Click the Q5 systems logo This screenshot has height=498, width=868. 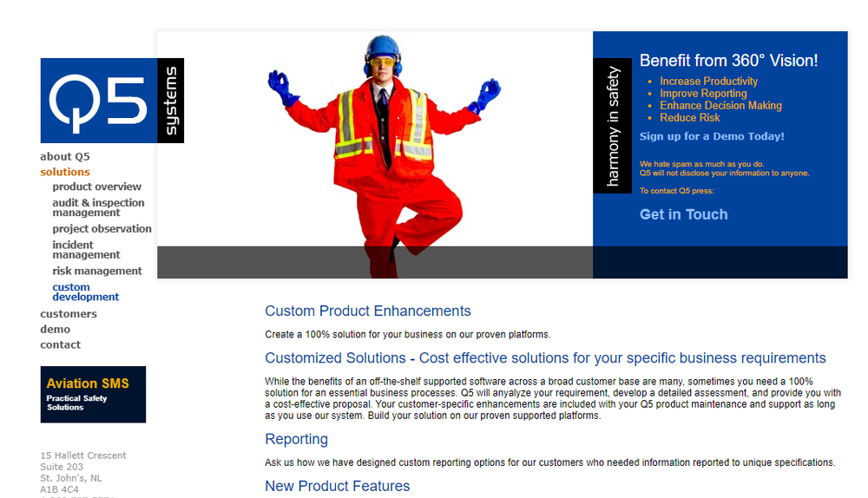[x=112, y=101]
